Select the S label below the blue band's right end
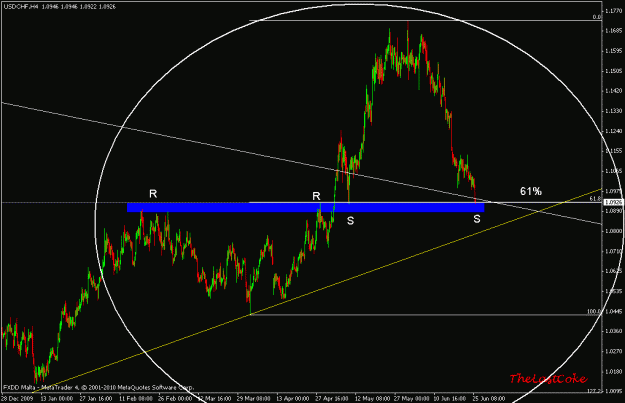Viewport: 625px width, 403px height. (477, 219)
